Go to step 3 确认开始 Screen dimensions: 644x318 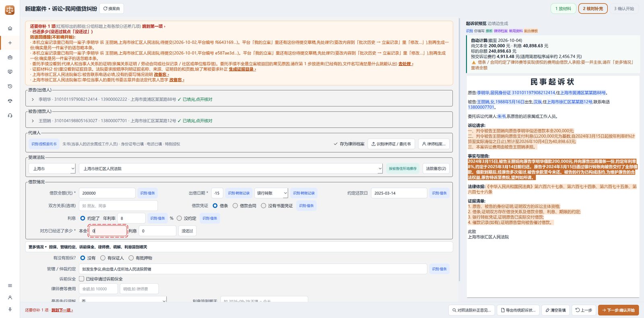(624, 8)
